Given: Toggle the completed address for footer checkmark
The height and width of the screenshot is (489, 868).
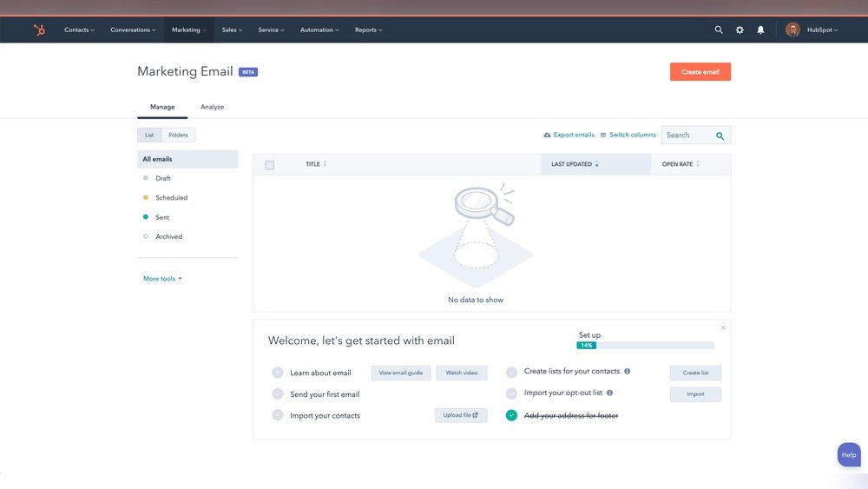Looking at the screenshot, I should (x=511, y=415).
